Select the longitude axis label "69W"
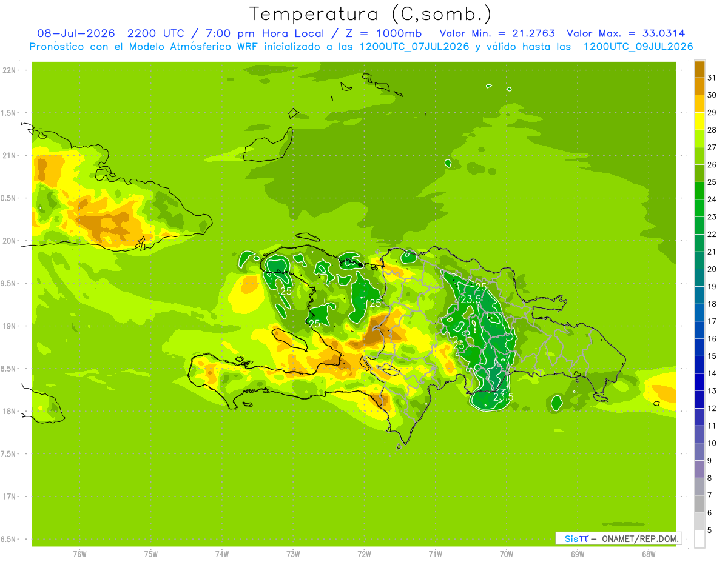This screenshot has height=562, width=728. [x=578, y=554]
